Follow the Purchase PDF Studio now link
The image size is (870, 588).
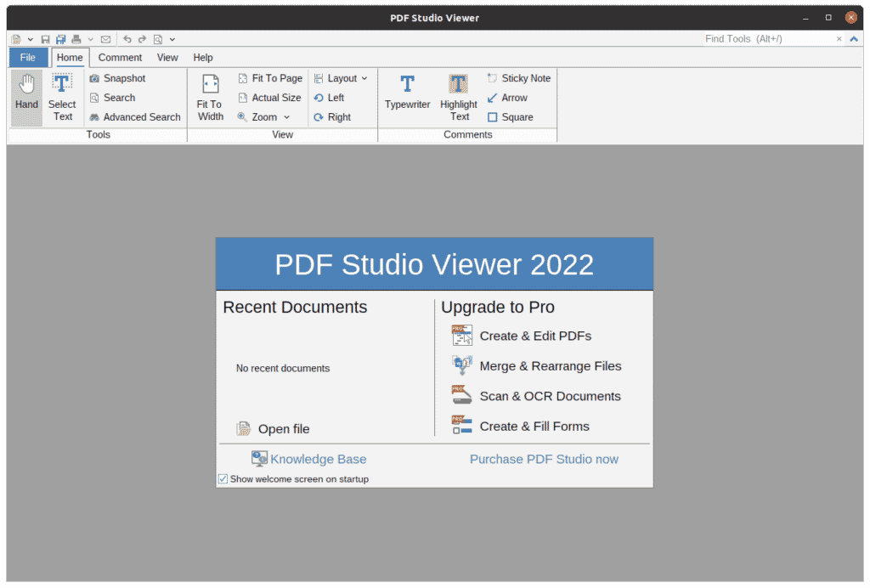click(544, 460)
